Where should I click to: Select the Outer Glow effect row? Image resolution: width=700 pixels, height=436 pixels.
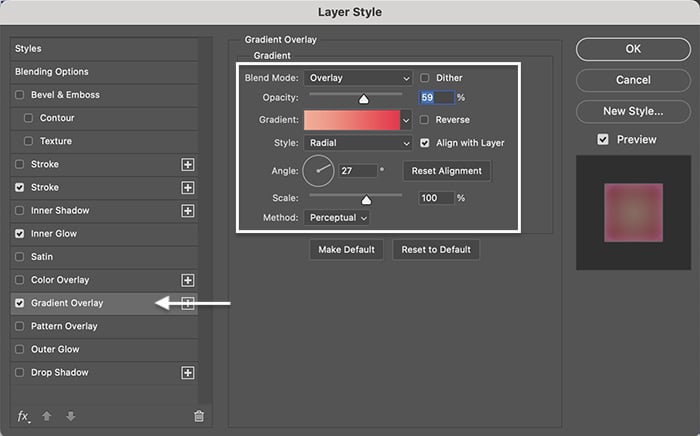click(x=104, y=349)
